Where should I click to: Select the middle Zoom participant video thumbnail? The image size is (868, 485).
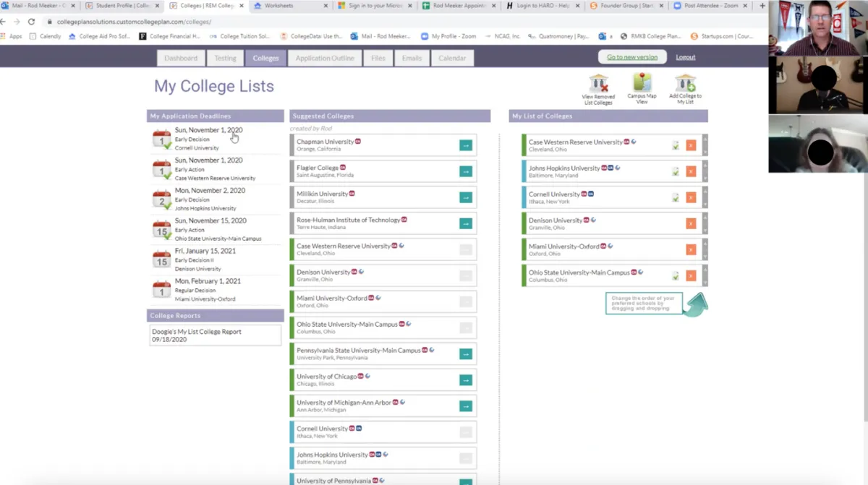tap(818, 85)
